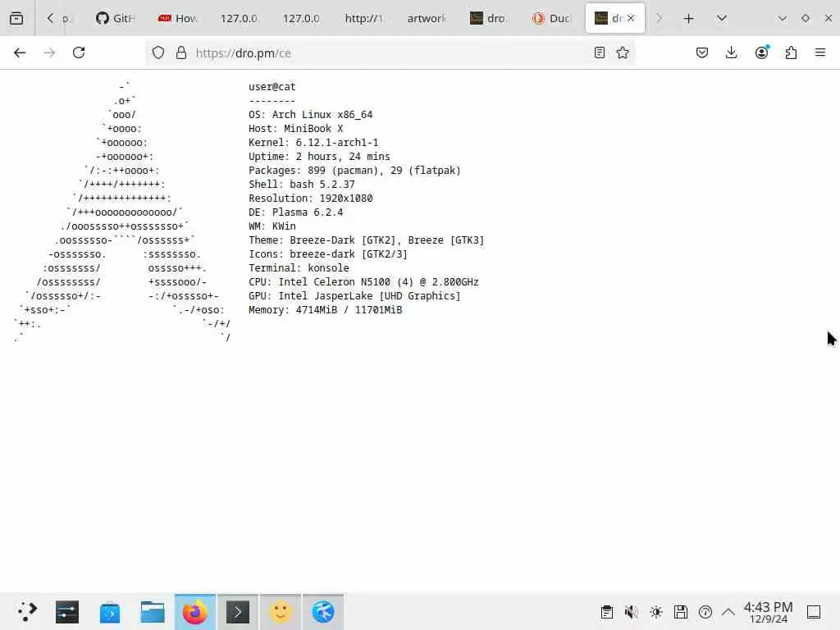840x630 pixels.
Task: Open the blue globe app in taskbar
Action: [x=323, y=612]
